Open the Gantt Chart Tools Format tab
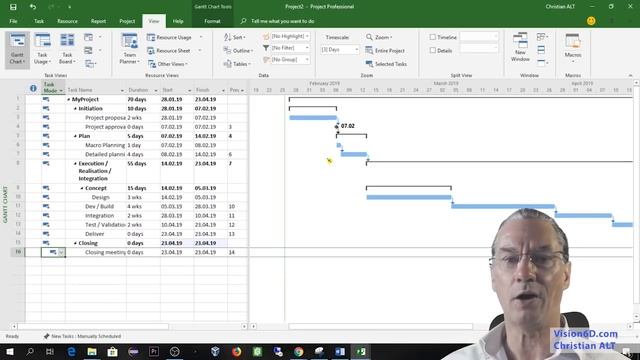Viewport: 640px width, 360px height. pos(212,21)
